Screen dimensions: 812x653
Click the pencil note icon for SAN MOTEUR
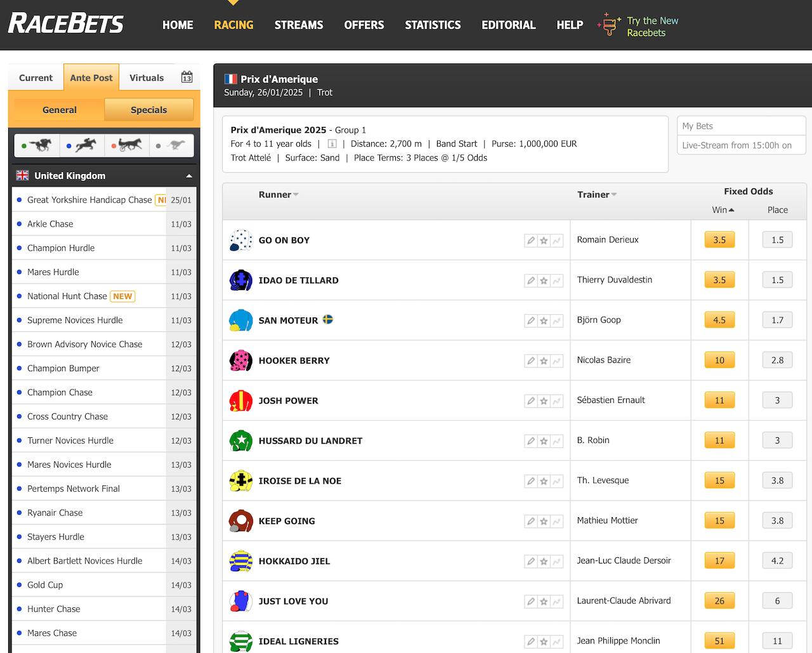click(x=530, y=320)
